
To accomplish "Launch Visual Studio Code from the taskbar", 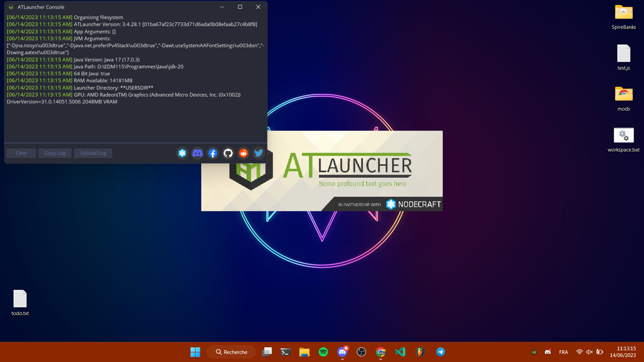I will click(400, 352).
